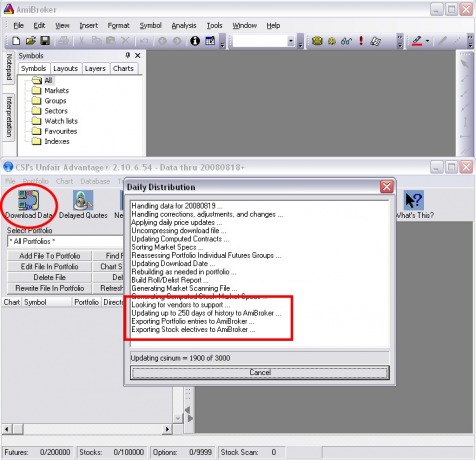Viewport: 476px width, 460px height.
Task: Click the yellow gear-shaped icon in toolbar
Action: tap(332, 41)
